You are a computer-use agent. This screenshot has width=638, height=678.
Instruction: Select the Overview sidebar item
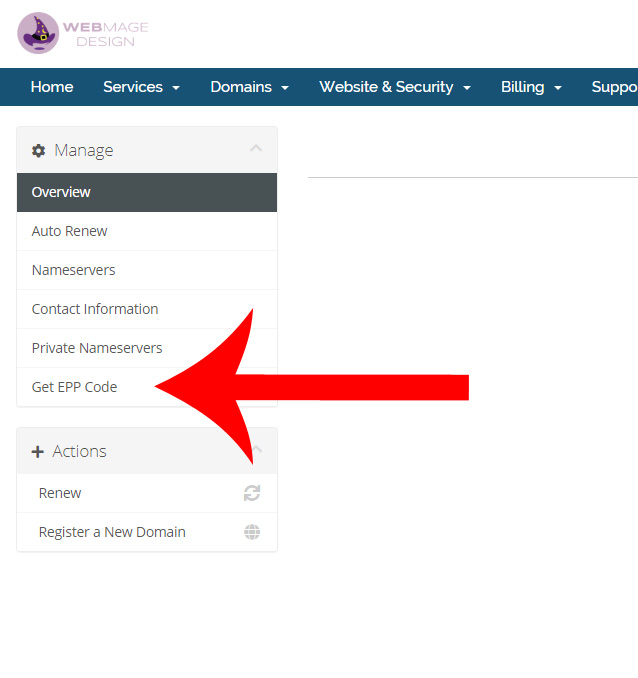coord(61,192)
